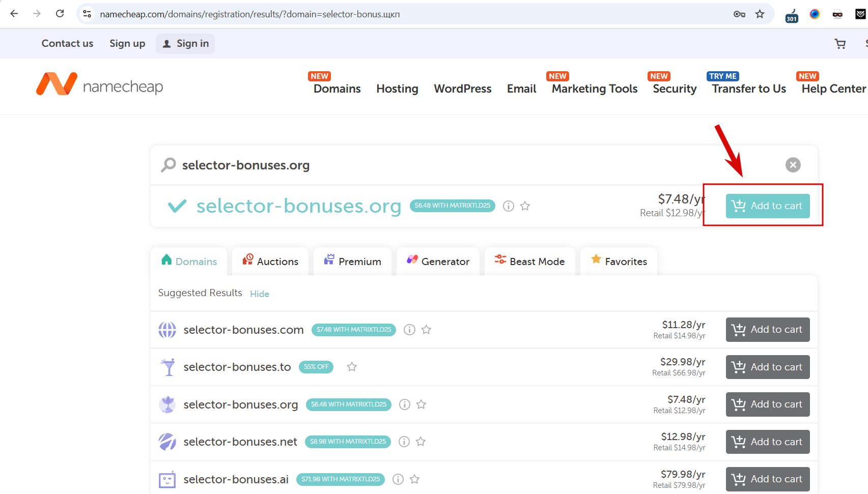Image resolution: width=868 pixels, height=494 pixels.
Task: Favorite the main selector-bonuses.org result with its star
Action: point(525,206)
